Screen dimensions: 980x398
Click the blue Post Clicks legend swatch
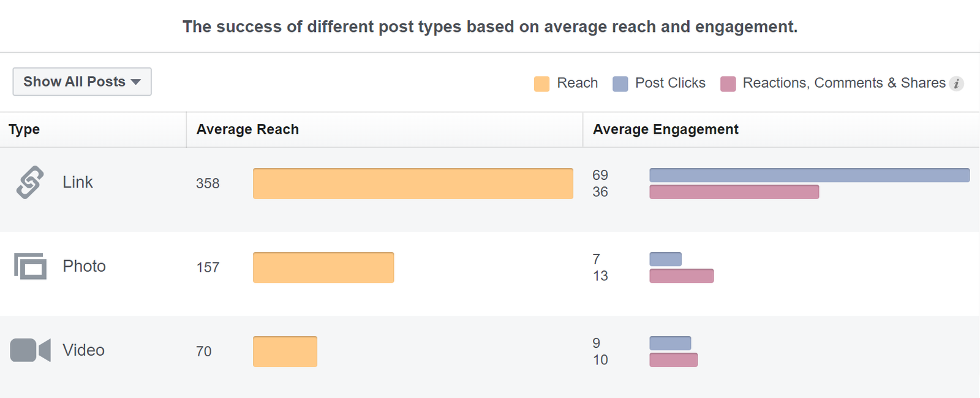(x=620, y=83)
